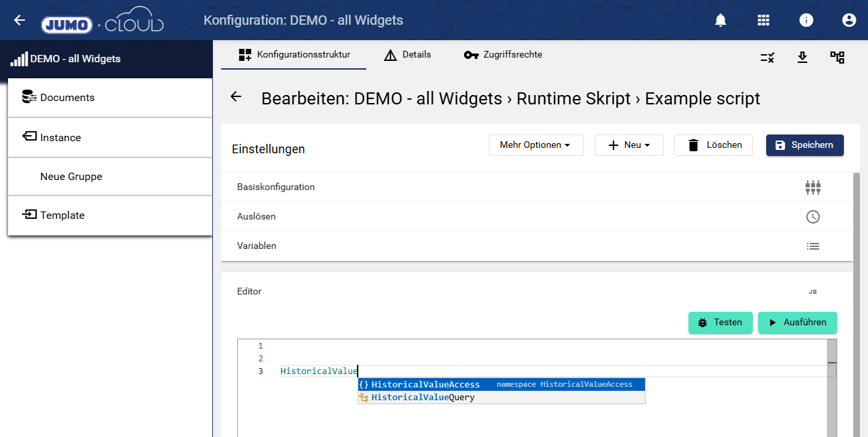Click the notifications bell icon
The height and width of the screenshot is (437, 868).
[721, 20]
